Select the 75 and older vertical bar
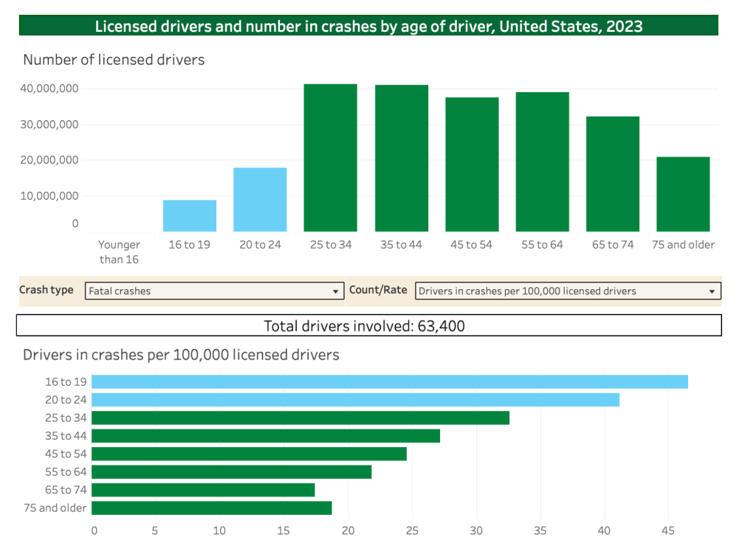Screen dimensions: 756x554 coord(683,194)
